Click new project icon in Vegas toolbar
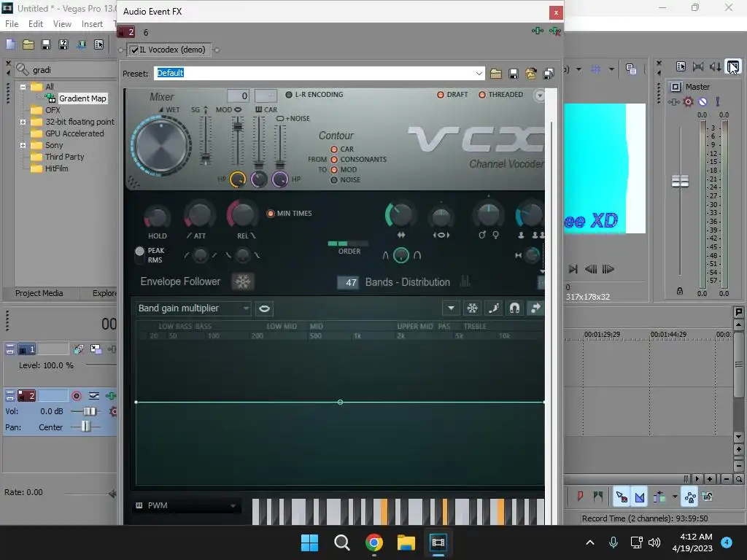Viewport: 747px width, 560px height. (10, 44)
